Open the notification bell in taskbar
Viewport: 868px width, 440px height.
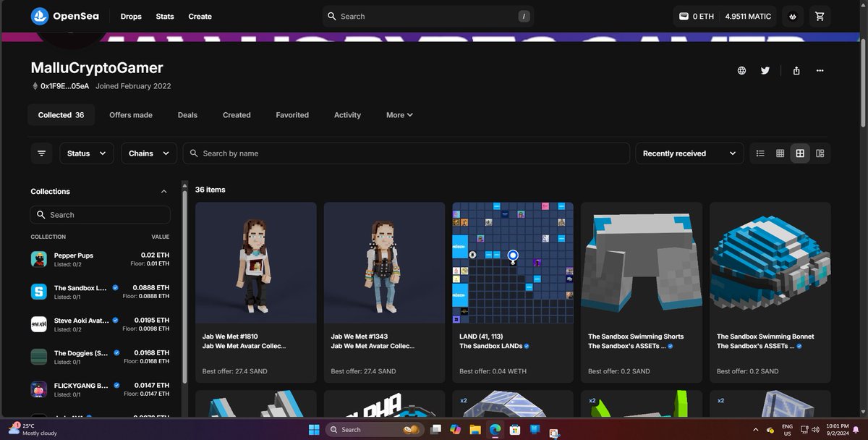[x=855, y=430]
